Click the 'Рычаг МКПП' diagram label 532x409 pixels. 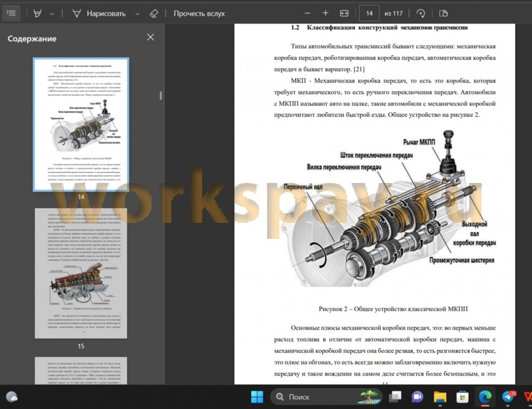pos(419,142)
